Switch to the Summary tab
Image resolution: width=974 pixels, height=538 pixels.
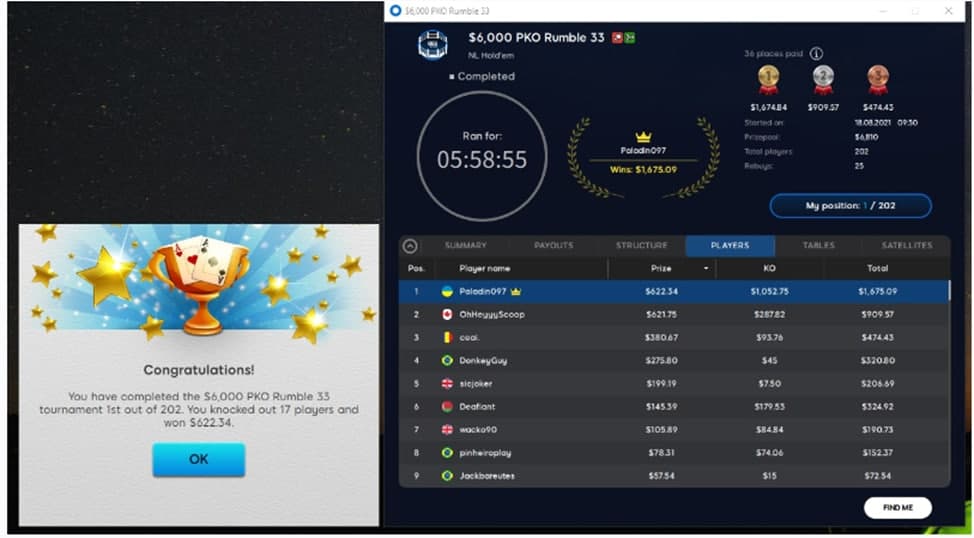tap(465, 246)
